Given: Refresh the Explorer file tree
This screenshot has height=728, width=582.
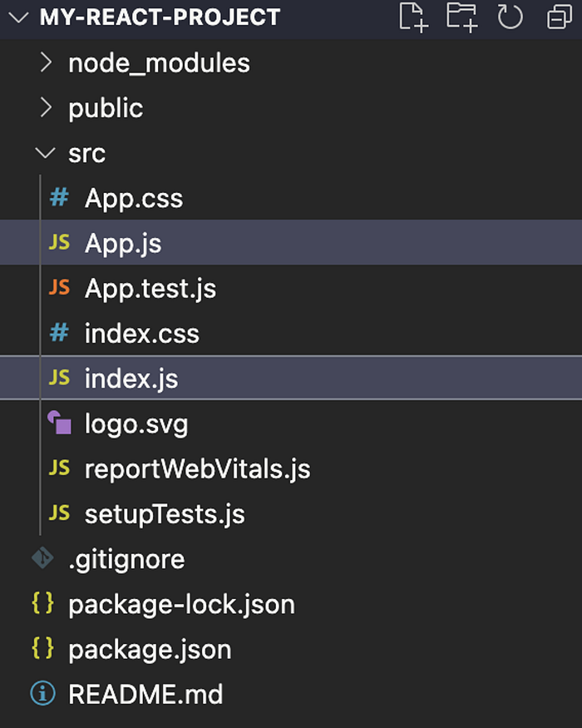Looking at the screenshot, I should [510, 17].
